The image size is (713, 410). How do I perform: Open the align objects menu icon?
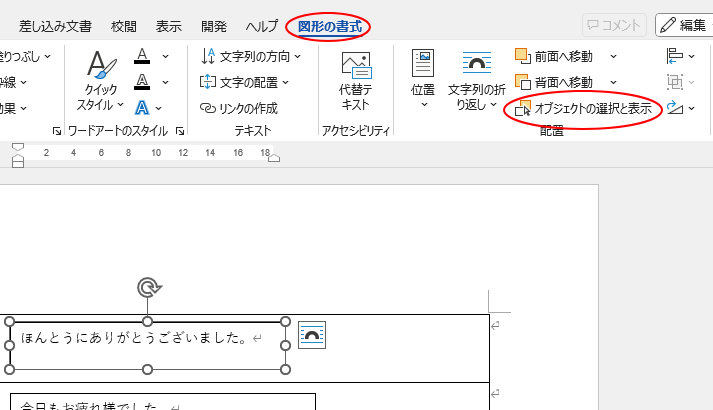point(680,56)
